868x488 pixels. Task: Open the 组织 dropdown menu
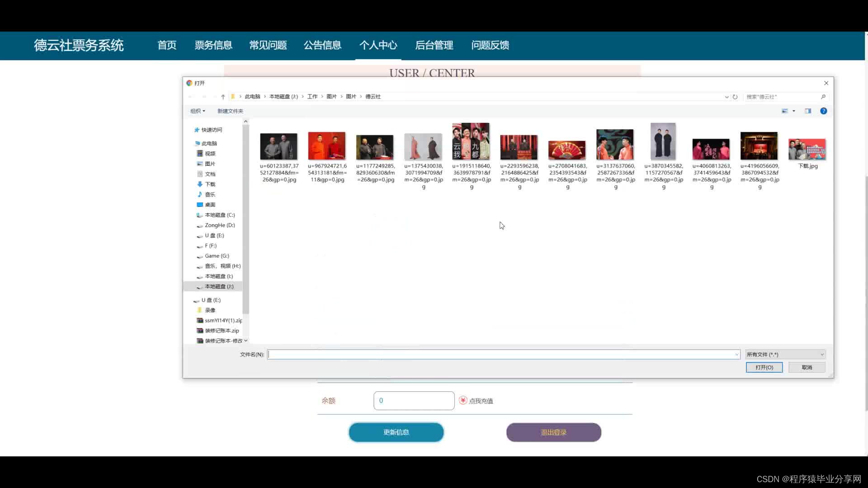click(x=198, y=111)
